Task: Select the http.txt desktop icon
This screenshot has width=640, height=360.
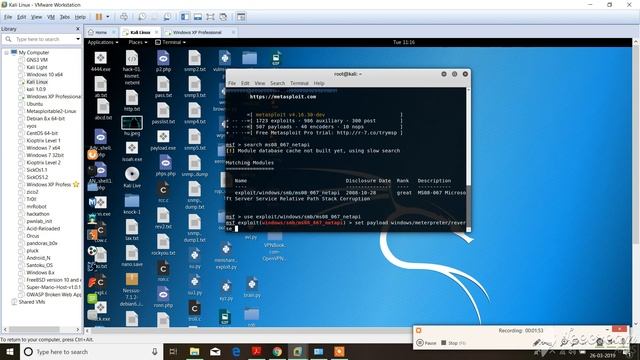Action: [132, 101]
